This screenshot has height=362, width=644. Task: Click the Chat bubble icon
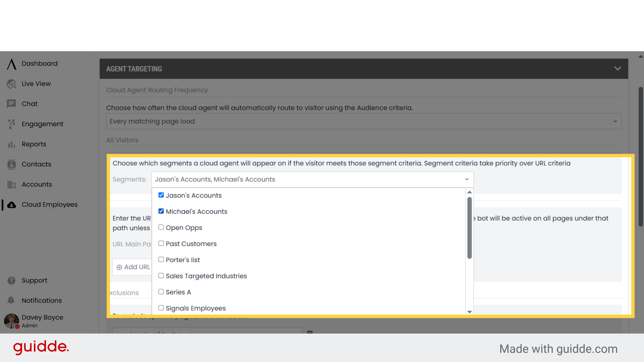[11, 104]
